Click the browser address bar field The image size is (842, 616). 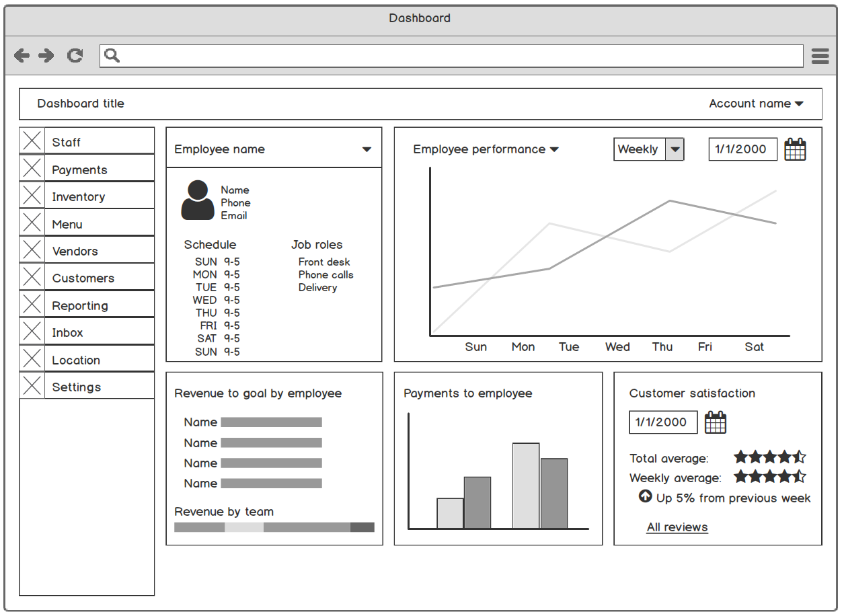[451, 56]
